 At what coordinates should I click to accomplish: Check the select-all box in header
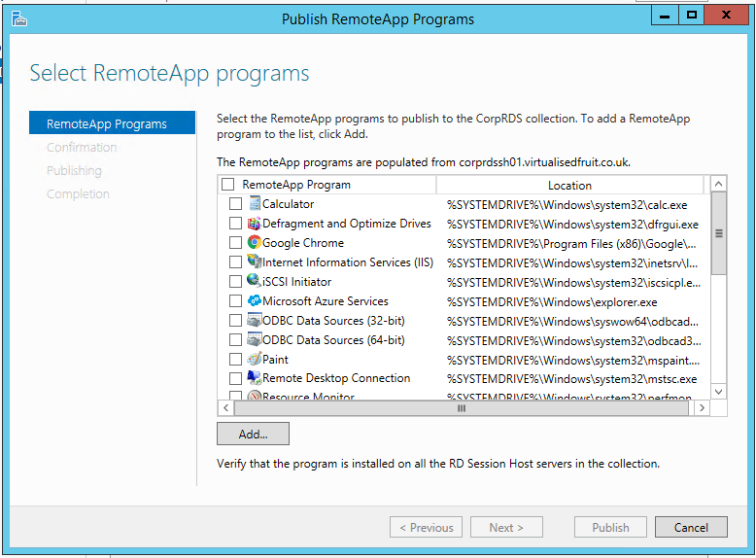228,185
